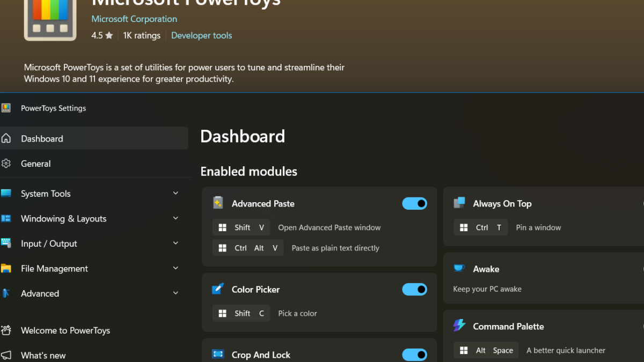Expand the Windowing & Layouts chevron

coord(175,218)
